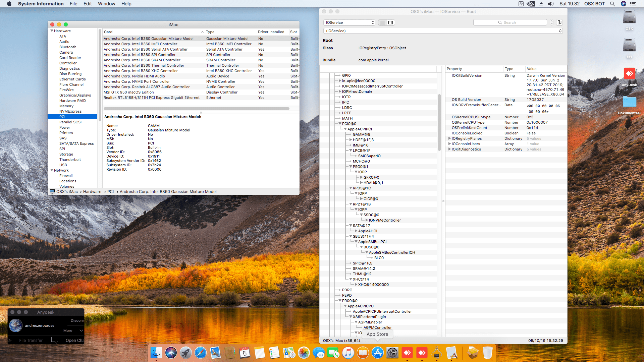This screenshot has width=644, height=362.
Task: Switch to list view in IORegistryExplorer
Action: pos(382,22)
